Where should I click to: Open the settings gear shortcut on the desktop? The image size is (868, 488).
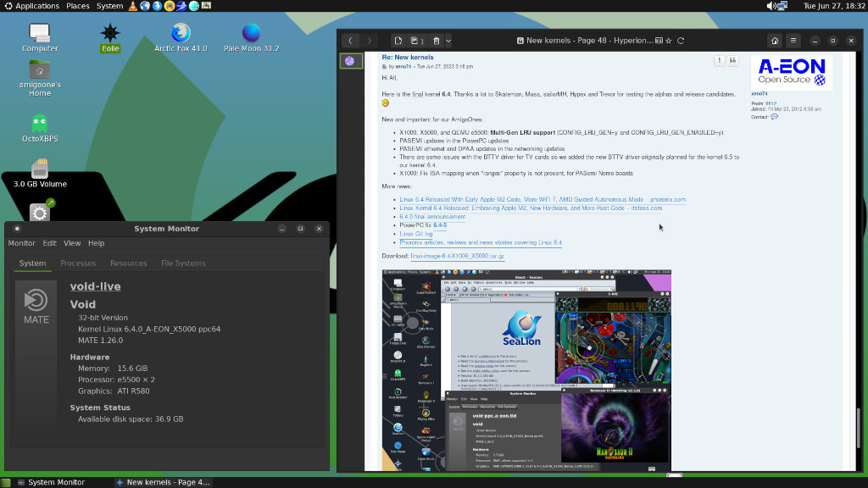(40, 211)
